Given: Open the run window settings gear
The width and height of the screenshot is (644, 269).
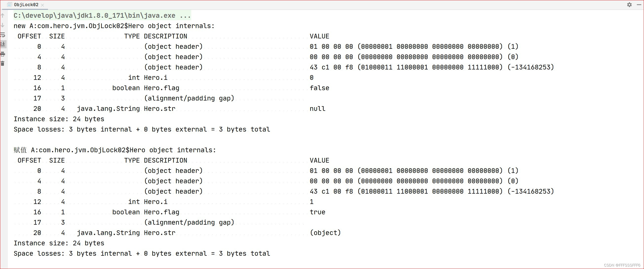Looking at the screenshot, I should coord(629,4).
